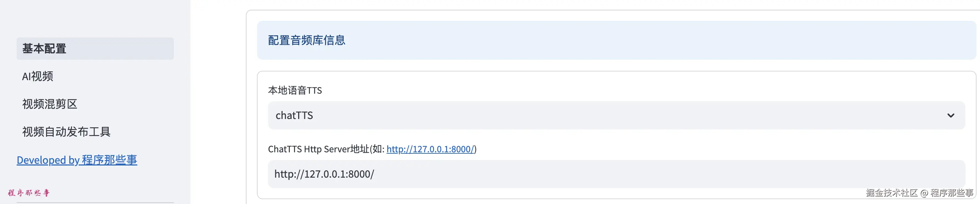The width and height of the screenshot is (980, 204).
Task: Click the chatTTS selected value text
Action: 294,116
